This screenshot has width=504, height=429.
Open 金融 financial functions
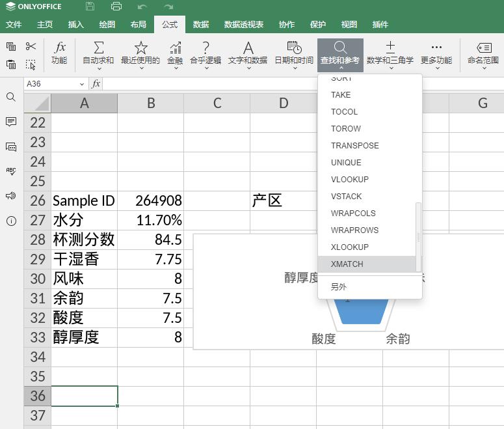point(175,55)
